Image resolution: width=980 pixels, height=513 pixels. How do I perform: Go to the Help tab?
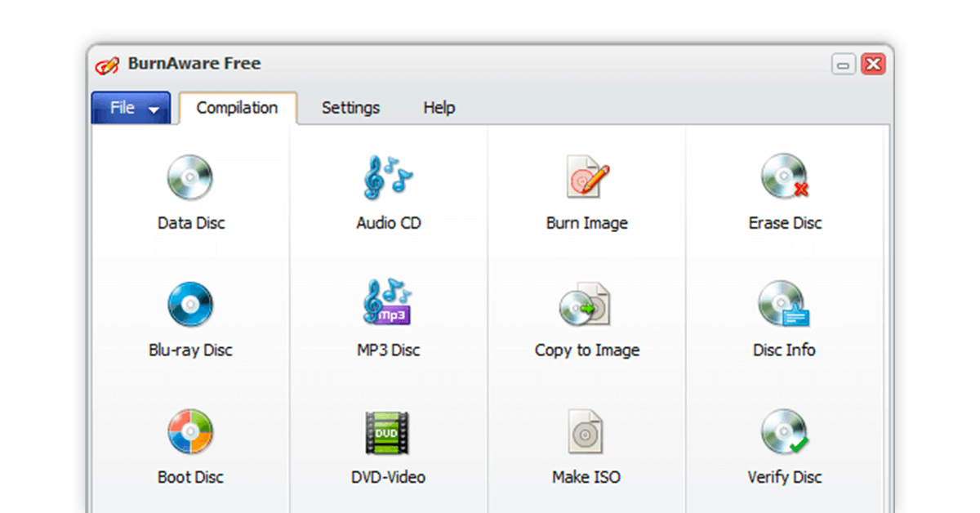[439, 108]
